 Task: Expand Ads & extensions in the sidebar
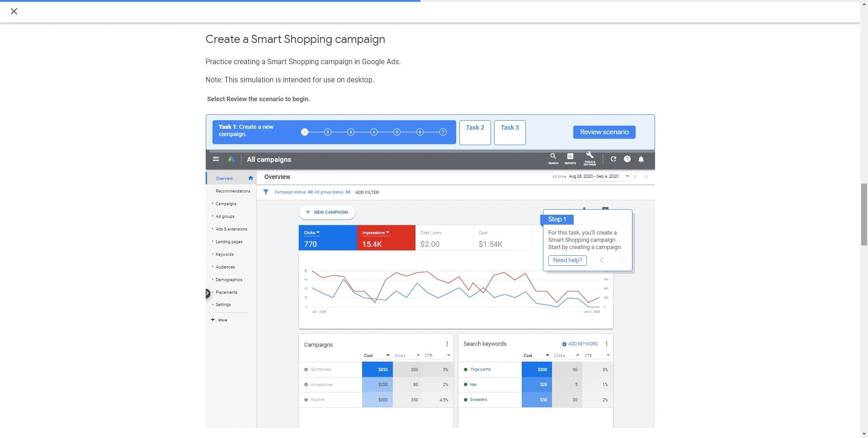pyautogui.click(x=231, y=229)
